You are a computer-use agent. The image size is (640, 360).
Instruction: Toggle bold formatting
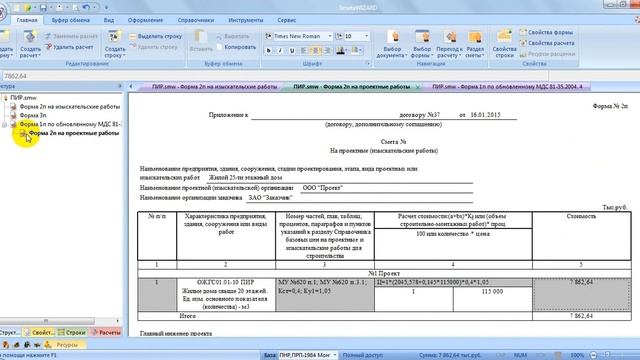coord(269,51)
